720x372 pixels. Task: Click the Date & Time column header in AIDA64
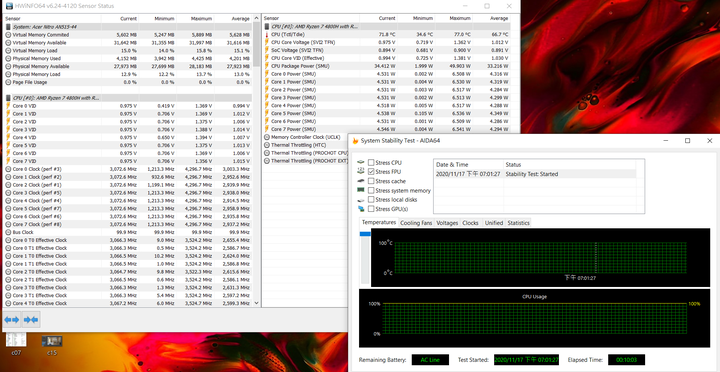coord(468,164)
